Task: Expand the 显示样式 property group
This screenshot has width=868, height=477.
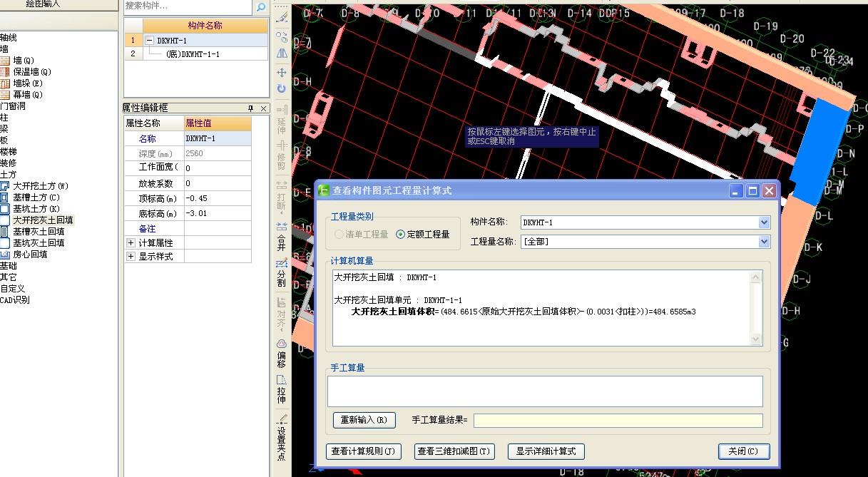Action: pyautogui.click(x=131, y=257)
